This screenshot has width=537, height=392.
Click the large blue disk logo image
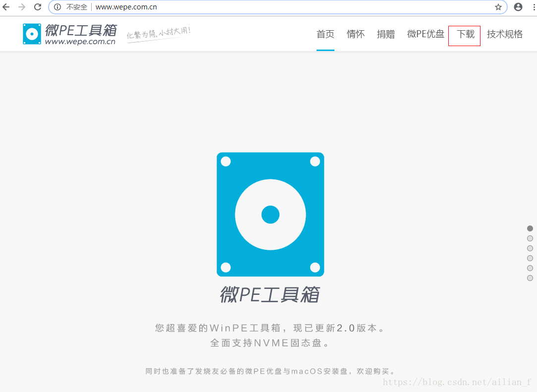[x=270, y=215]
